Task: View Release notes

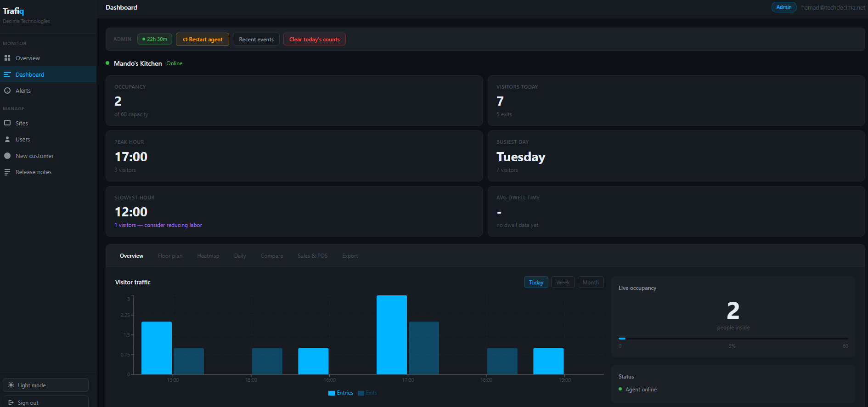Action: pyautogui.click(x=48, y=172)
